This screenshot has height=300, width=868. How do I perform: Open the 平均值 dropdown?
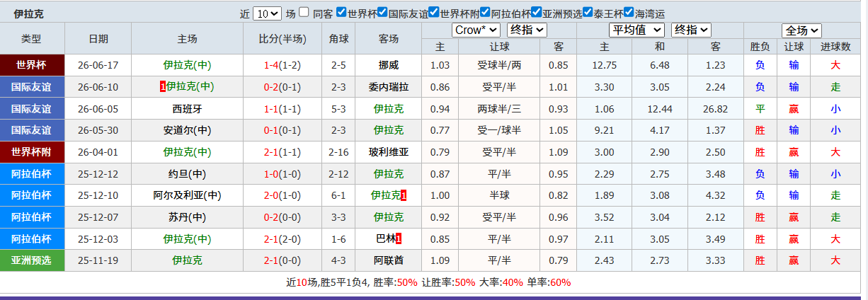(x=637, y=30)
